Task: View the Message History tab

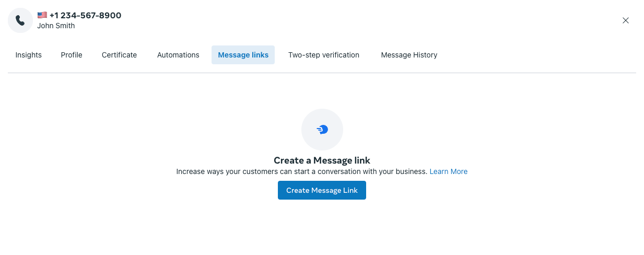Action: 409,55
